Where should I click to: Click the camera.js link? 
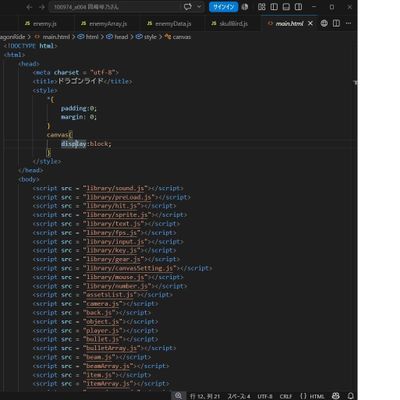(103, 304)
